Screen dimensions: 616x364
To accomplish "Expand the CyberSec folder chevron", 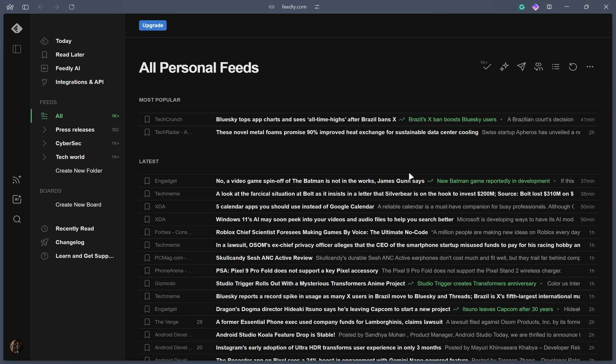I will coord(44,143).
